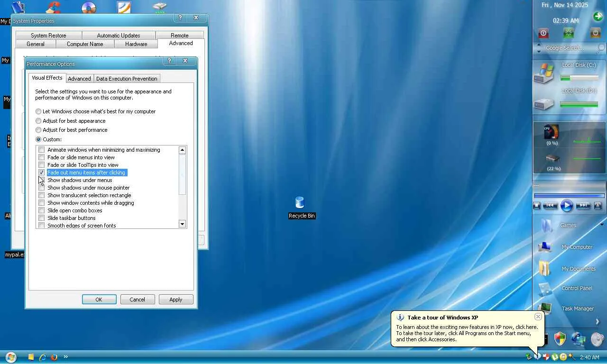Click the orange power icon in sidebar
Screen dimensions: 607x364
click(595, 33)
